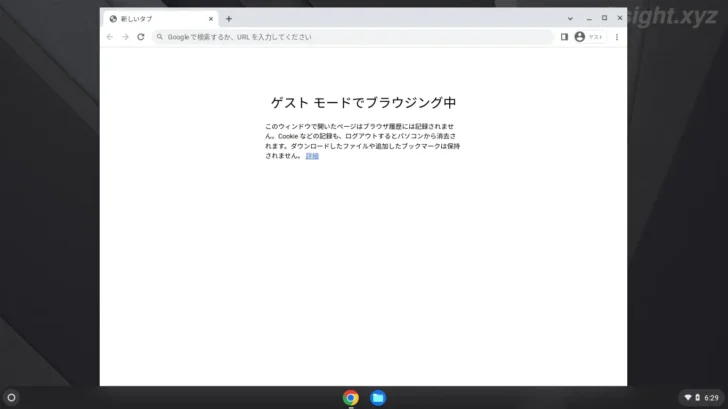The width and height of the screenshot is (728, 409).
Task: Open the side panel icon
Action: (564, 37)
